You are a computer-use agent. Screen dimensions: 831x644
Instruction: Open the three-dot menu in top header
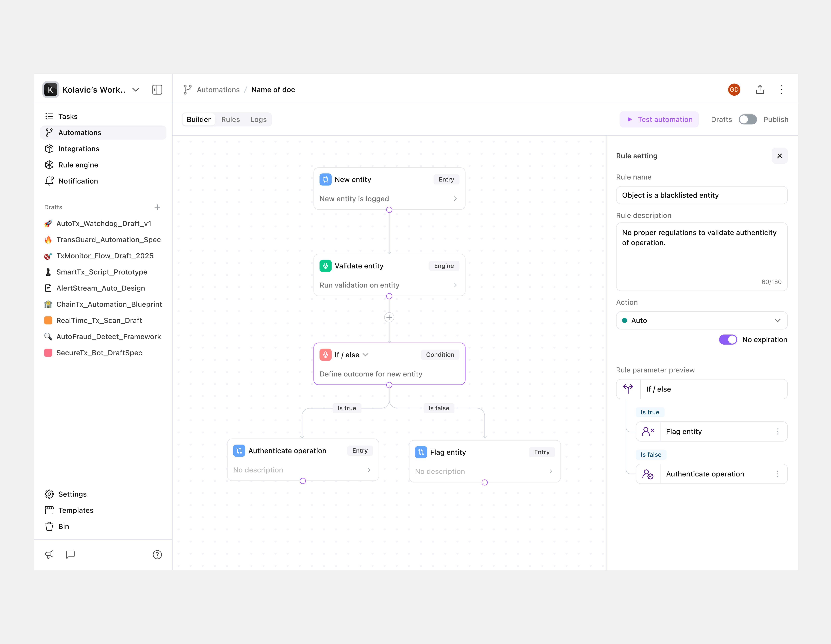(781, 90)
